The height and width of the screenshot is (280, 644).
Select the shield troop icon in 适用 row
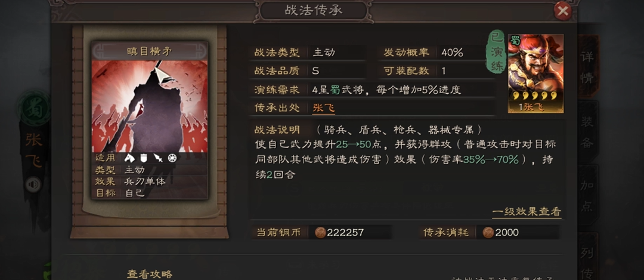coord(144,158)
